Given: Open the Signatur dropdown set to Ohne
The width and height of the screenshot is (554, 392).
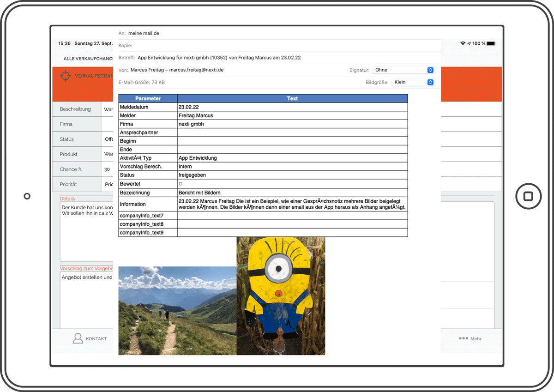Looking at the screenshot, I should point(403,70).
